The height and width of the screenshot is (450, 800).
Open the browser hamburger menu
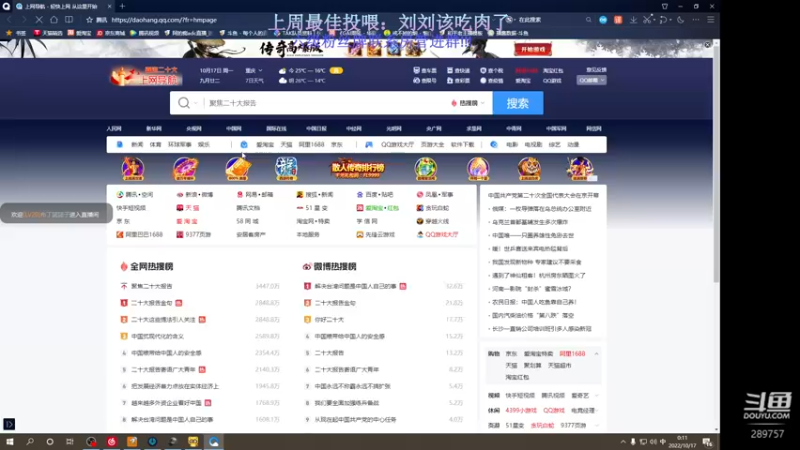pyautogui.click(x=710, y=20)
